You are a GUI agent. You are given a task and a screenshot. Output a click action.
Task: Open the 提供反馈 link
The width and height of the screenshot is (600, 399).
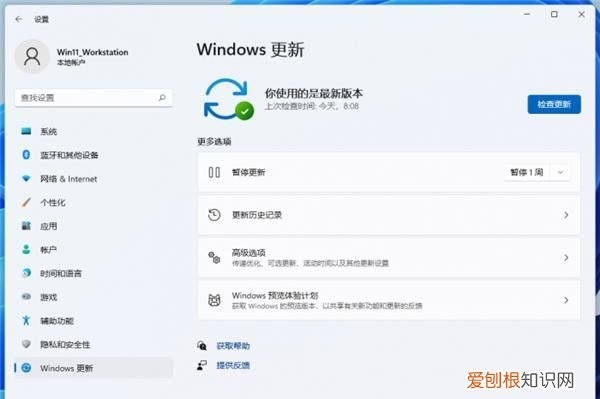click(233, 365)
